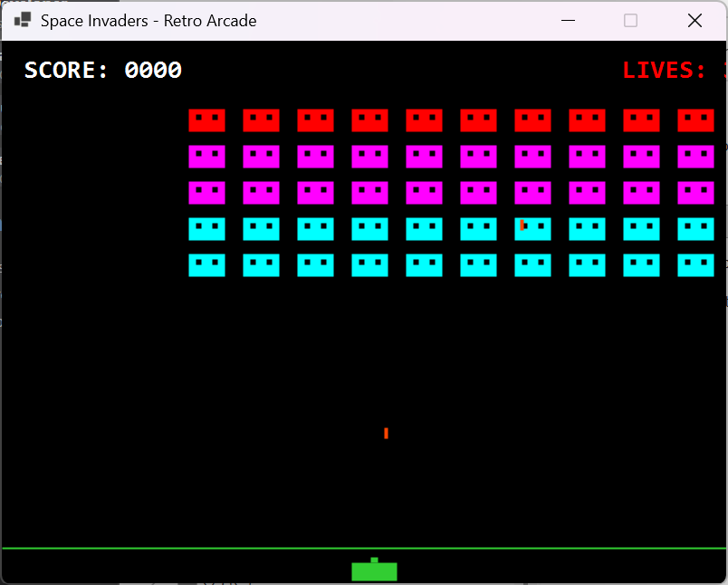Close the Space Invaders window

pyautogui.click(x=695, y=21)
